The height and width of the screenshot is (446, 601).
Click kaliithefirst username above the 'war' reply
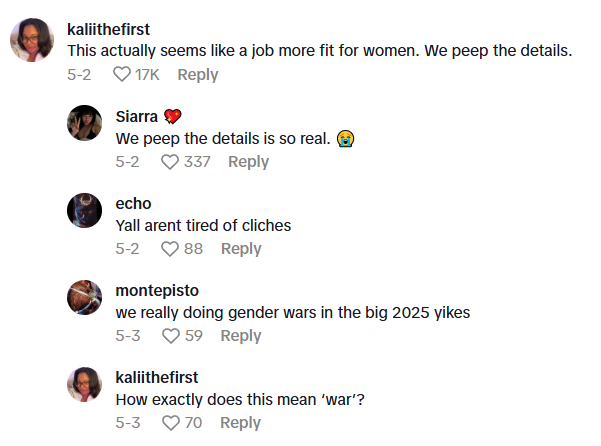pyautogui.click(x=157, y=377)
